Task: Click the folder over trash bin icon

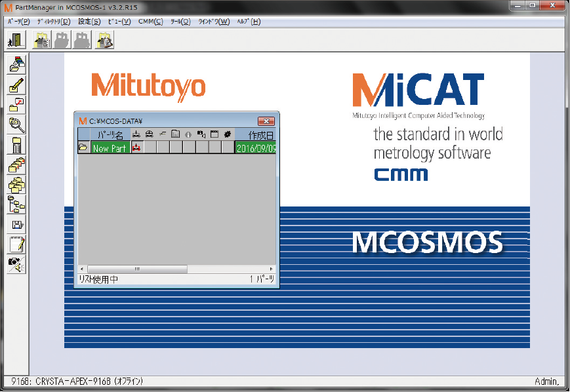Action: tap(16, 145)
